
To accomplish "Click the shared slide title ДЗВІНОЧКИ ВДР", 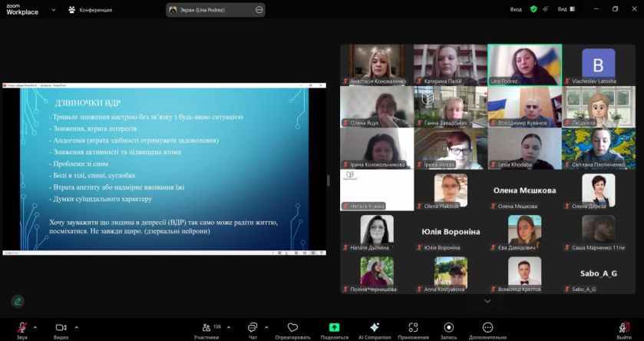I will 88,103.
